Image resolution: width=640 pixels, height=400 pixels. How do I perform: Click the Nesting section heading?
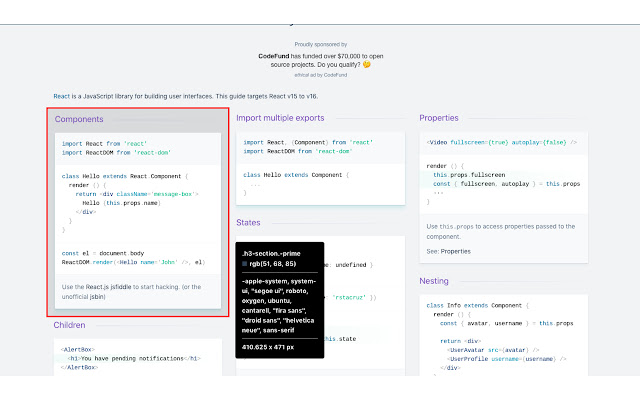click(x=434, y=281)
